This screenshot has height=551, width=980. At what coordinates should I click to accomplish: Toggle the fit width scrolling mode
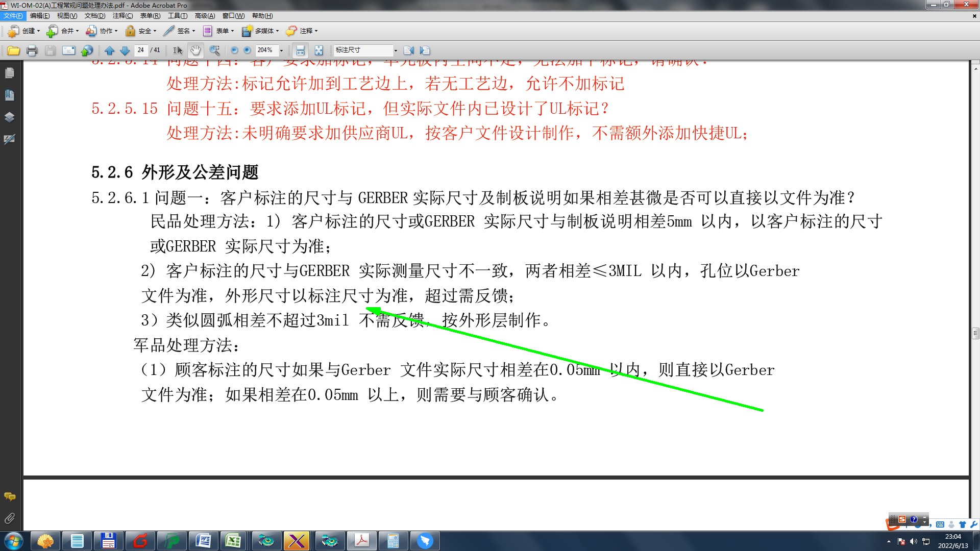[301, 51]
